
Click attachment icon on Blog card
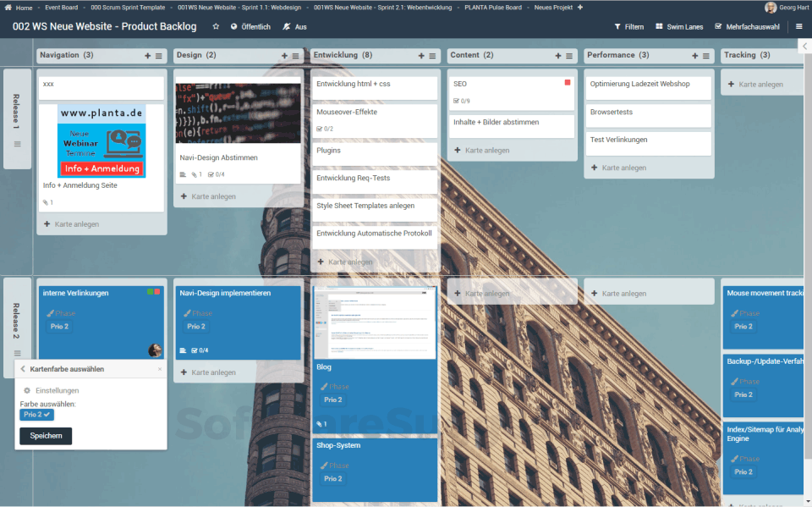click(x=319, y=424)
